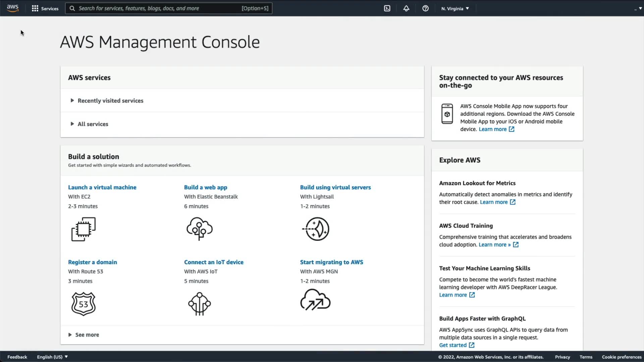644x362 pixels.
Task: Open the N. Virginia region dropdown
Action: point(455,8)
